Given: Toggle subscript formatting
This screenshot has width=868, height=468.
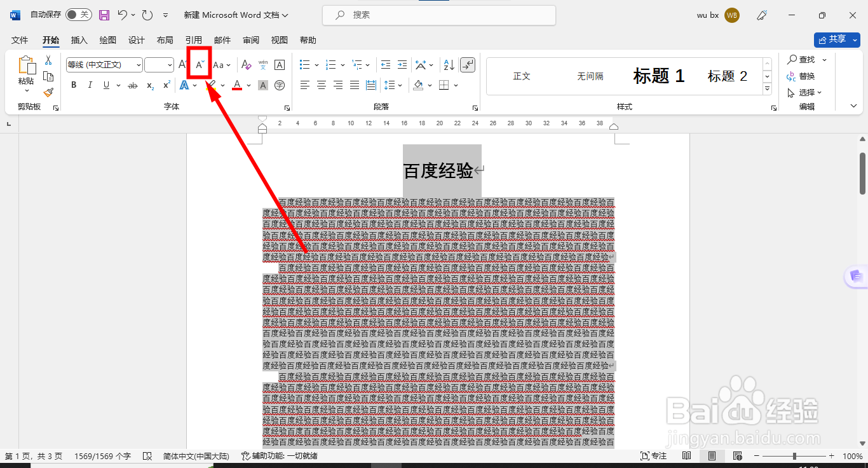Looking at the screenshot, I should (150, 85).
